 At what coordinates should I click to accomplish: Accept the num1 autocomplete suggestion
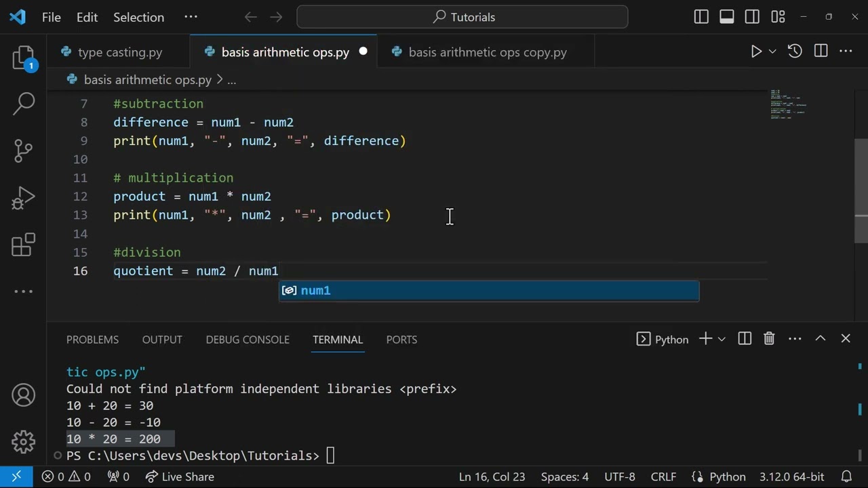tap(489, 290)
